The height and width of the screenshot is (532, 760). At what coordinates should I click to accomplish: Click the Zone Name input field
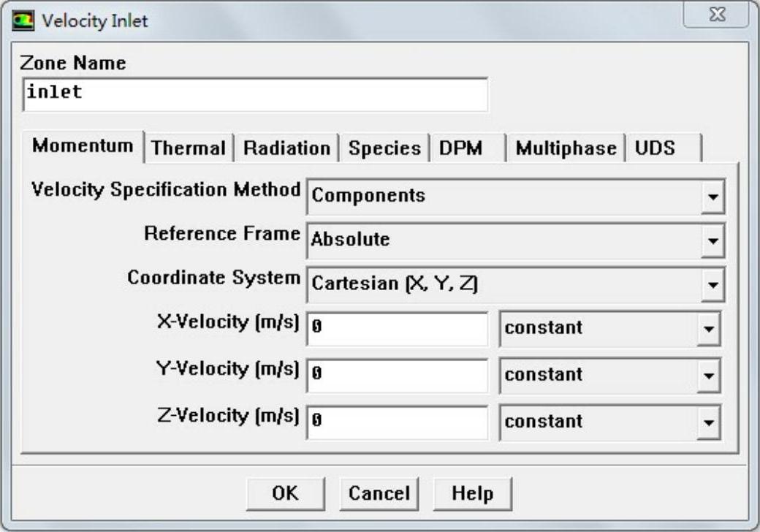coord(255,94)
